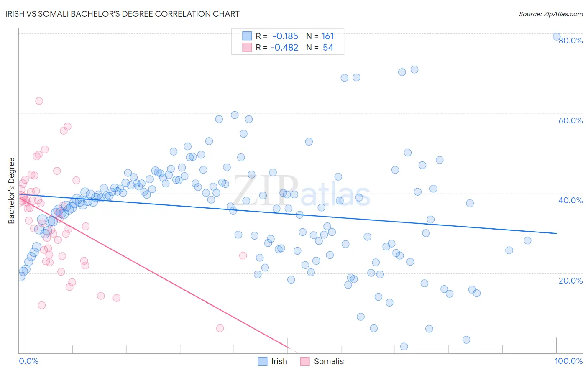The width and height of the screenshot is (588, 373).
Task: Click the Somalis legend color swatch at bottom
Action: 305,361
